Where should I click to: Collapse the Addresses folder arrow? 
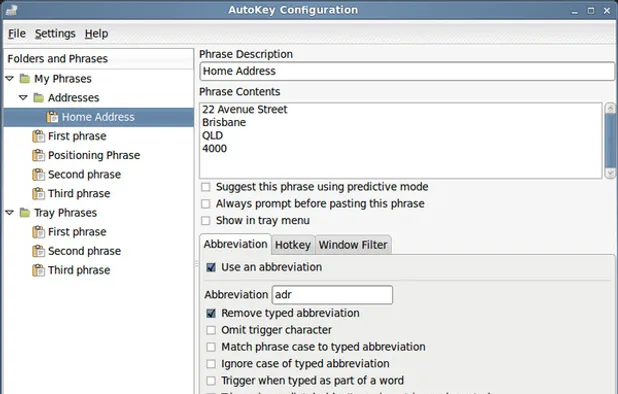click(x=24, y=98)
